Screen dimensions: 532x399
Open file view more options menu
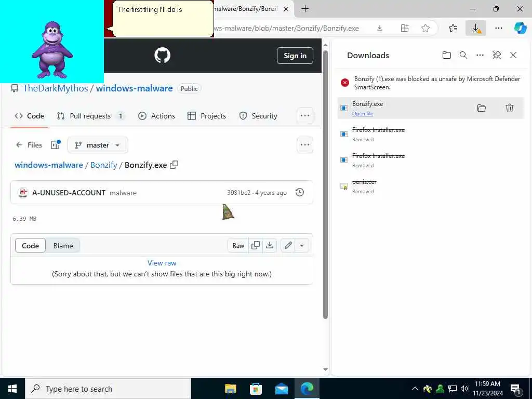click(x=304, y=145)
